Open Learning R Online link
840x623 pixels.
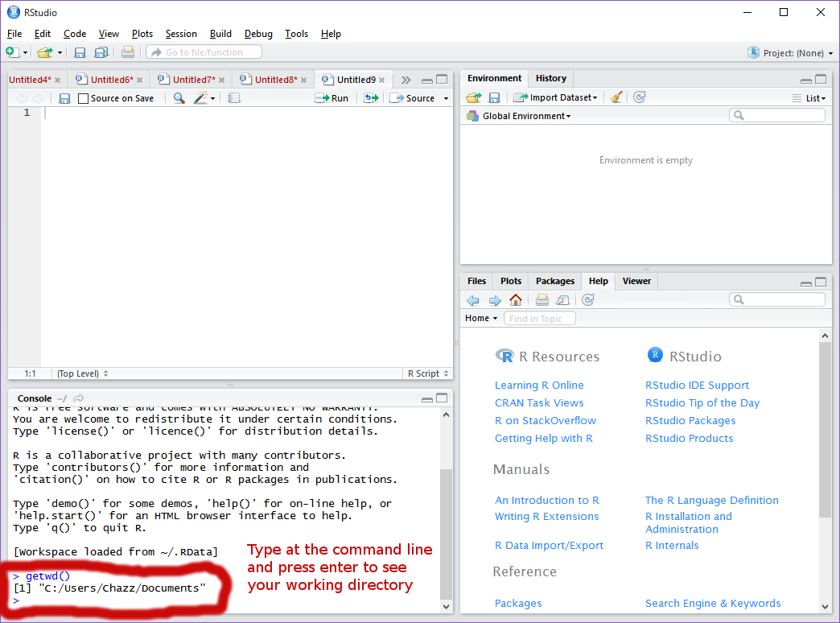click(x=539, y=386)
